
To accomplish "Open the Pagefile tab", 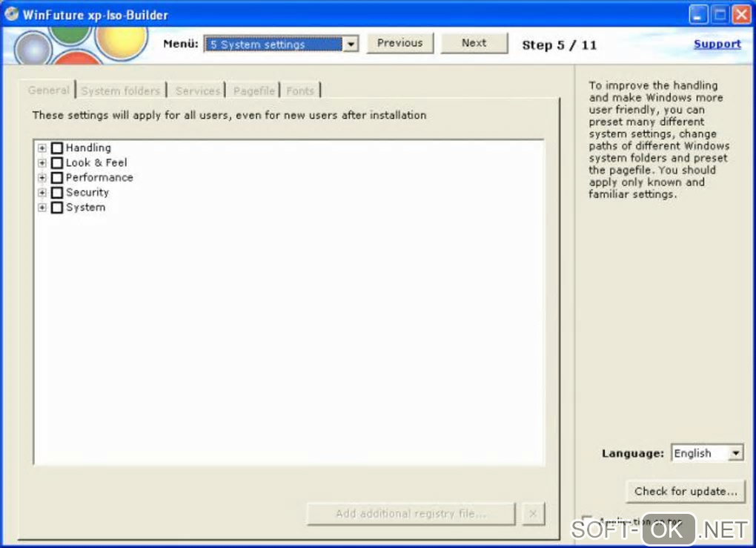I will (253, 90).
